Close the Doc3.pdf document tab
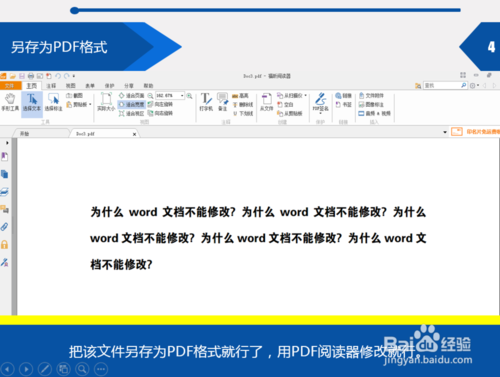 coord(134,134)
